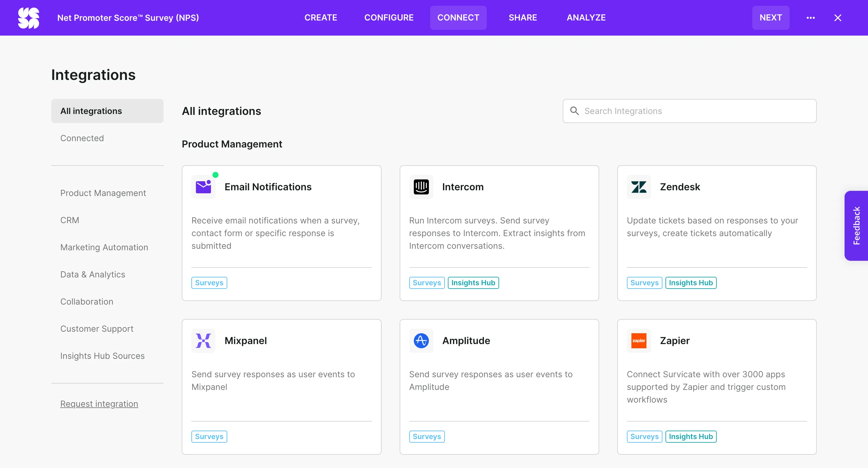Click Insights Hub tag on Intercom card

pyautogui.click(x=473, y=283)
